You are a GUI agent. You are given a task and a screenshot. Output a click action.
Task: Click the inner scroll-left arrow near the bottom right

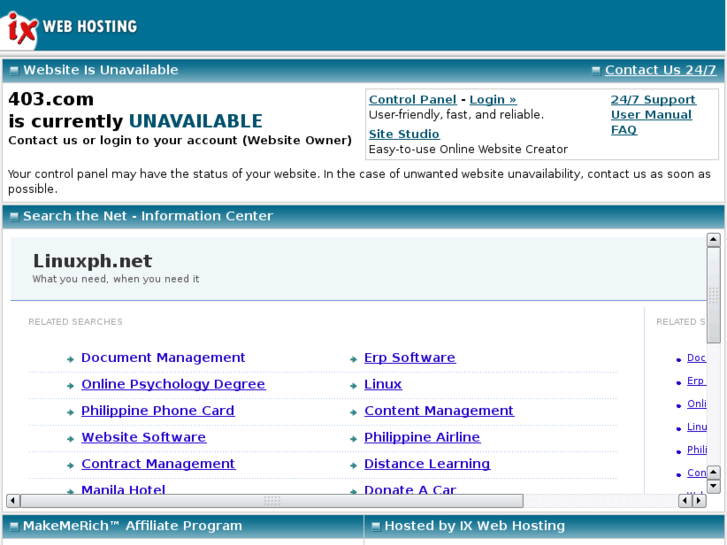pos(685,501)
